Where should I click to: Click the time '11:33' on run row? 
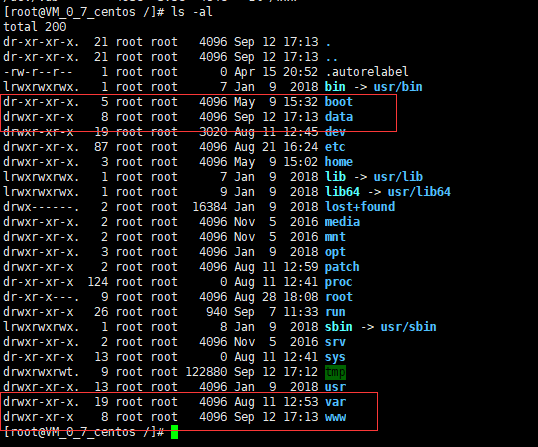(x=301, y=312)
